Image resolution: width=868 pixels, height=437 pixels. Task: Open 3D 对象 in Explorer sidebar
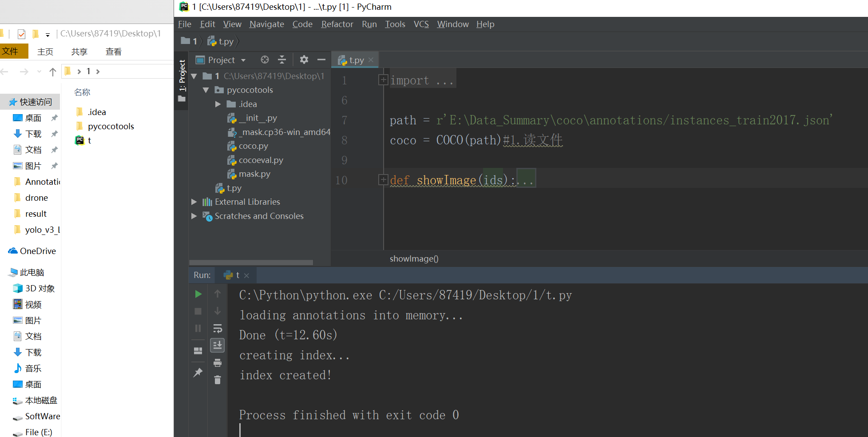(x=34, y=289)
